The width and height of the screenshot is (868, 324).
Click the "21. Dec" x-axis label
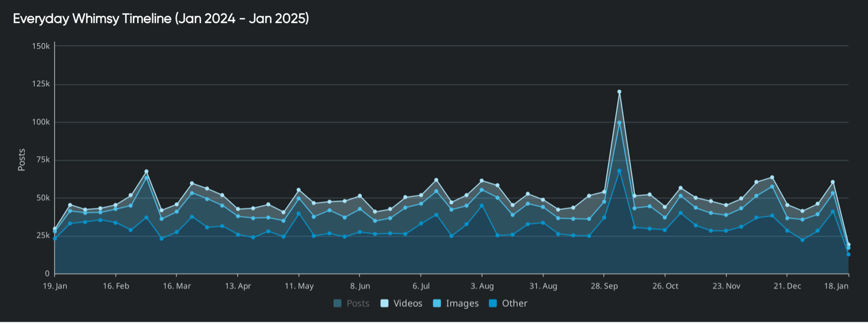point(787,286)
